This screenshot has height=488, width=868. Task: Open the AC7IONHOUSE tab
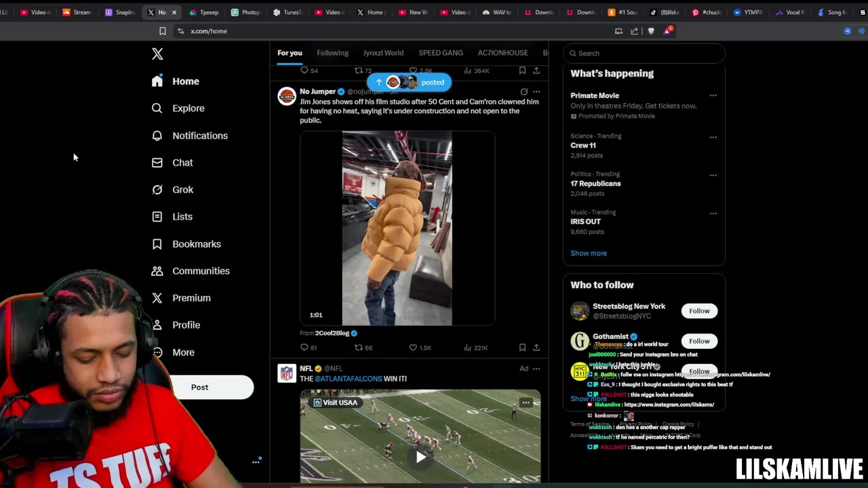(502, 53)
